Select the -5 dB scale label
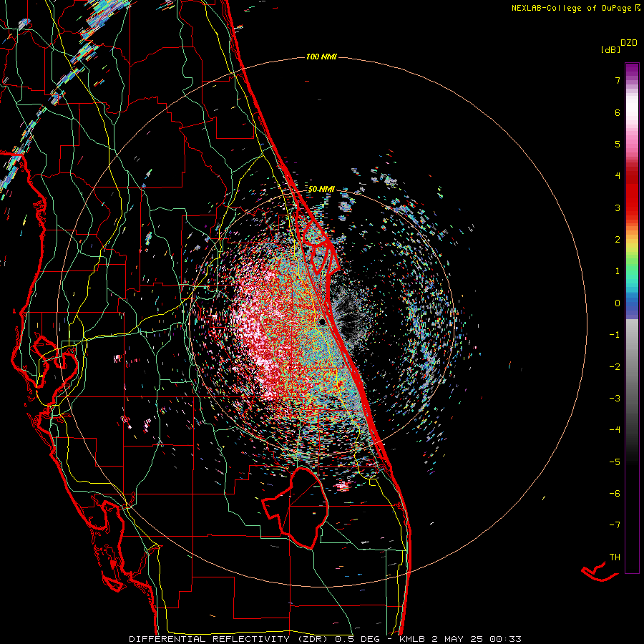Image resolution: width=644 pixels, height=644 pixels. point(615,462)
